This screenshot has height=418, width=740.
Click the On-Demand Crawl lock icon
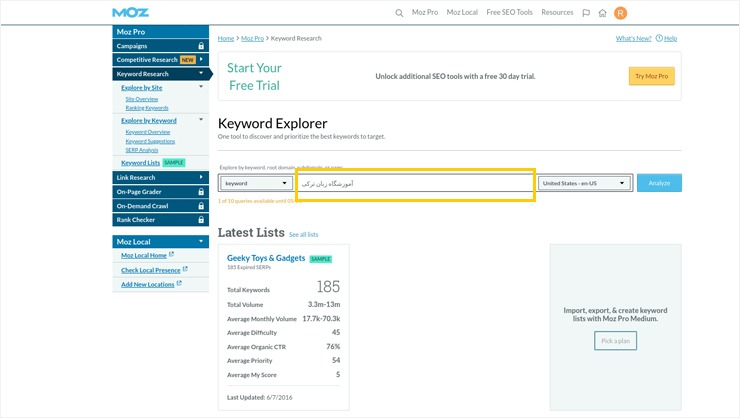[x=201, y=206]
